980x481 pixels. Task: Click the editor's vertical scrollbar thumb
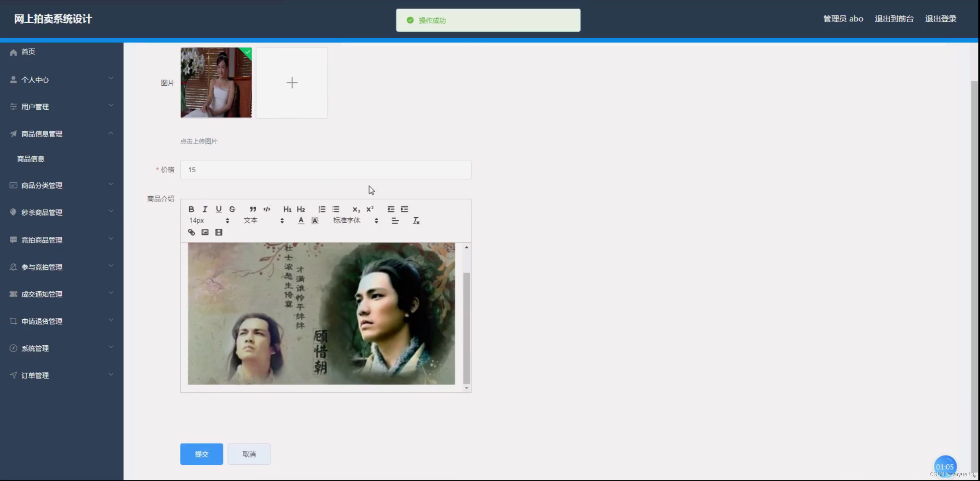(x=466, y=328)
